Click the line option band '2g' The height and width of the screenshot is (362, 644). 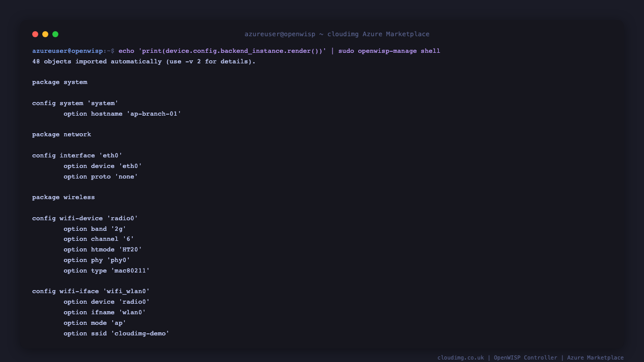point(95,229)
